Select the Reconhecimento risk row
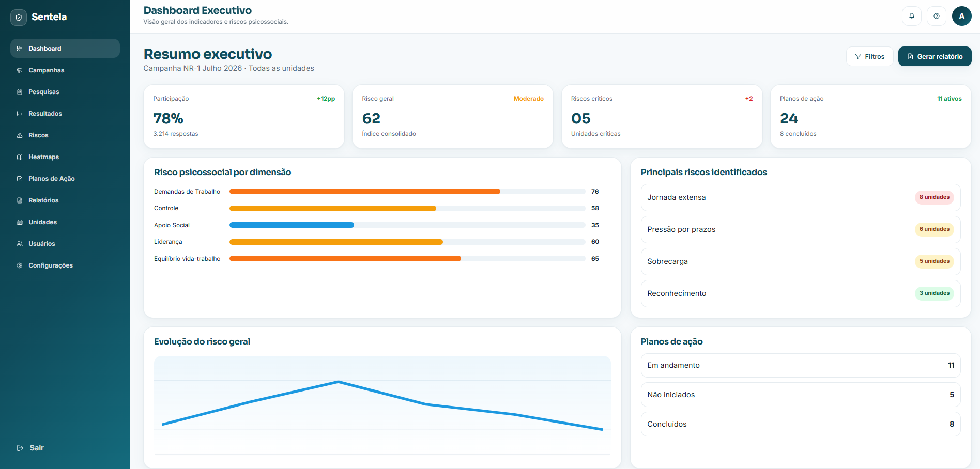This screenshot has width=980, height=469. click(801, 293)
